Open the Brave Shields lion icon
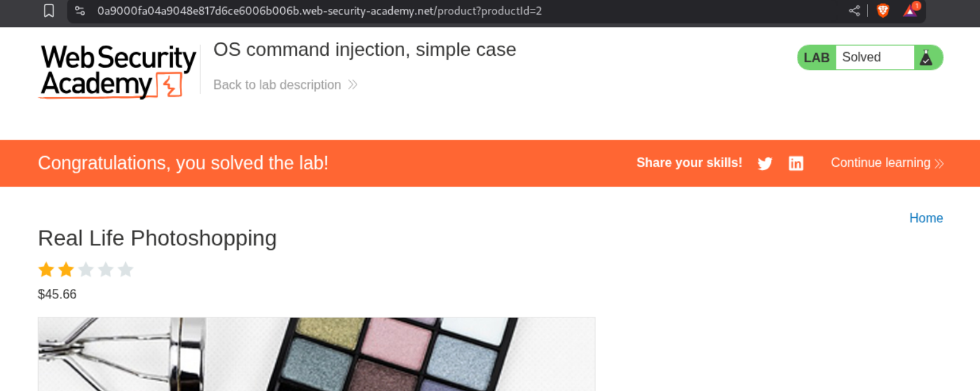The height and width of the screenshot is (391, 980). 883,11
